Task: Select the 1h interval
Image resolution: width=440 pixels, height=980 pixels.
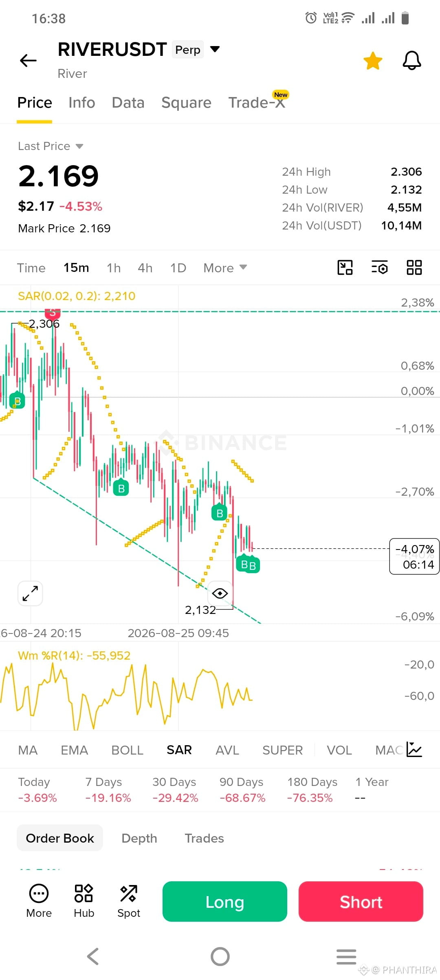Action: (114, 268)
